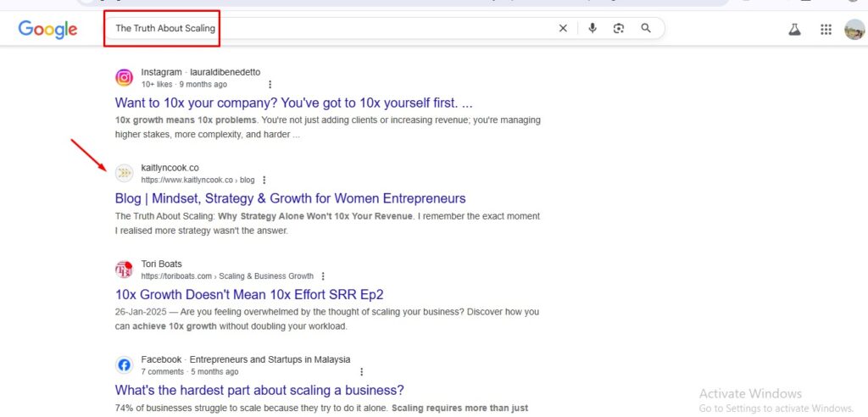Click the Tori Boats site name

click(x=162, y=264)
